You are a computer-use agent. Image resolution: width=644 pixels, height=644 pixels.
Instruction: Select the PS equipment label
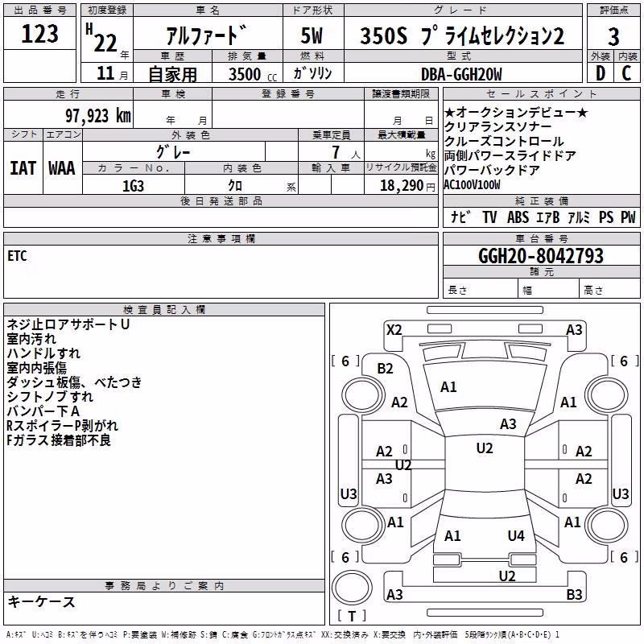(x=606, y=217)
